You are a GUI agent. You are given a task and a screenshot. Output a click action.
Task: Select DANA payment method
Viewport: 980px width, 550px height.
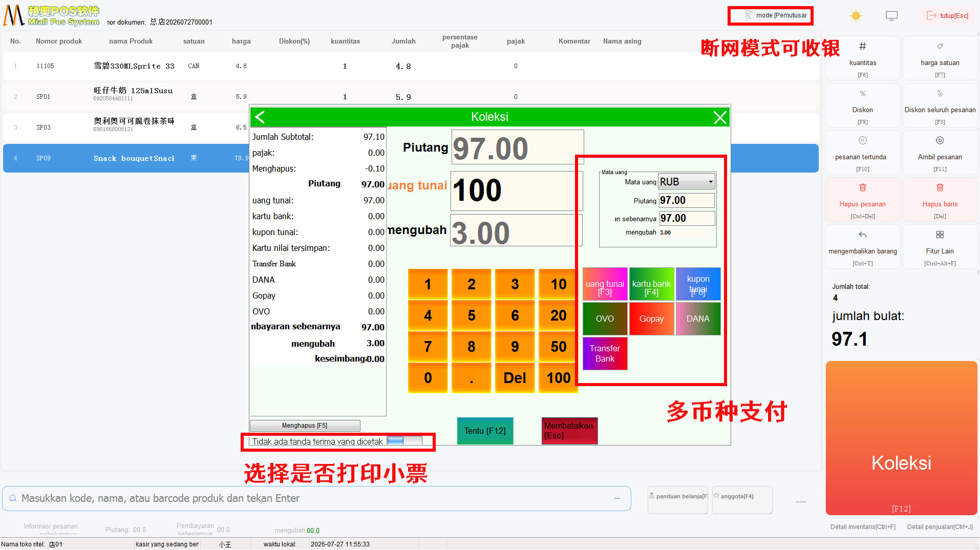click(x=698, y=319)
